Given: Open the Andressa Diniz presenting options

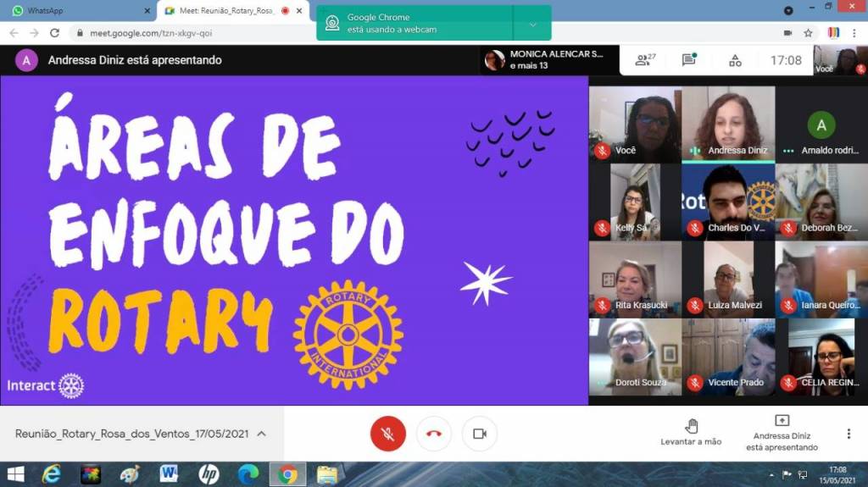Looking at the screenshot, I should [x=782, y=432].
